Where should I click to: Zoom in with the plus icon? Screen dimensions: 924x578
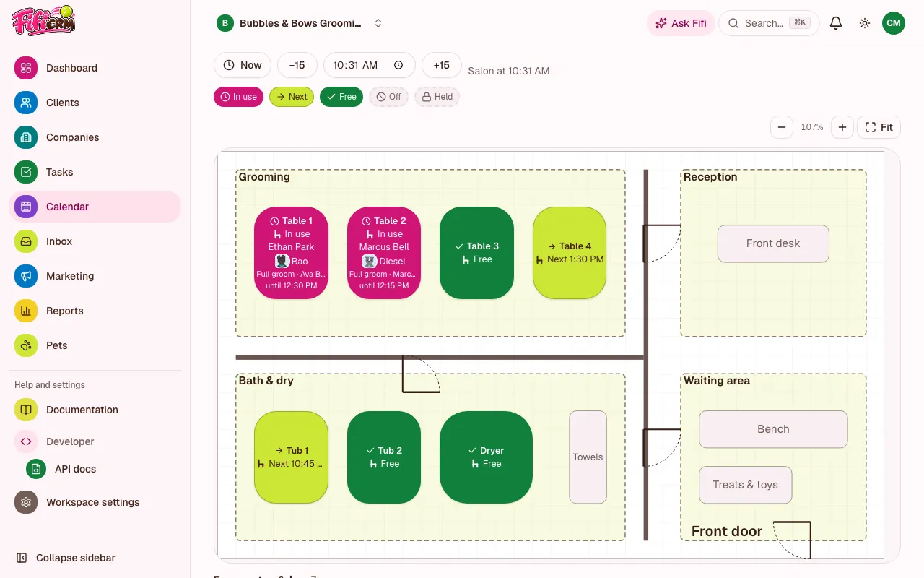tap(842, 127)
